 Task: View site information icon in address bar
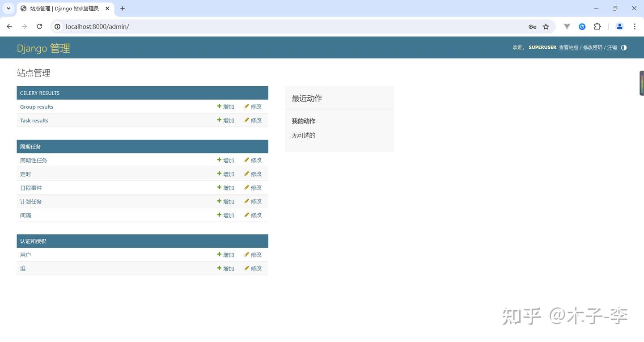point(57,26)
